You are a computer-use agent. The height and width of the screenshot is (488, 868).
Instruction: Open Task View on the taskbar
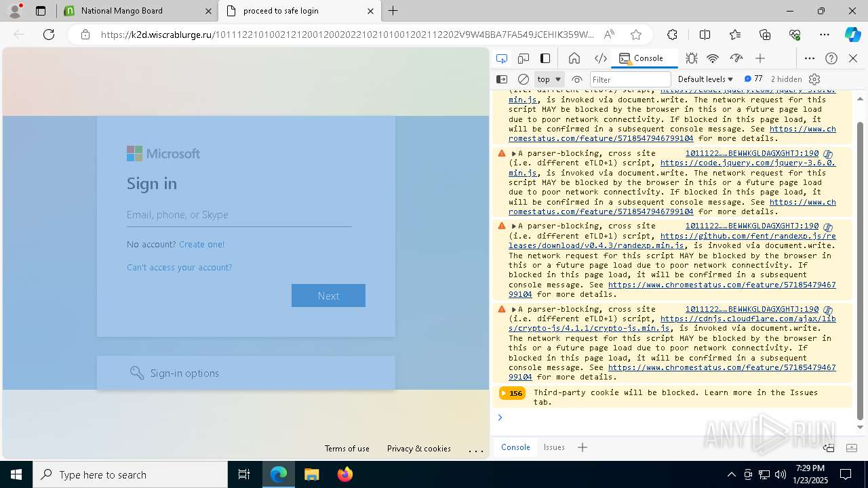pos(245,474)
